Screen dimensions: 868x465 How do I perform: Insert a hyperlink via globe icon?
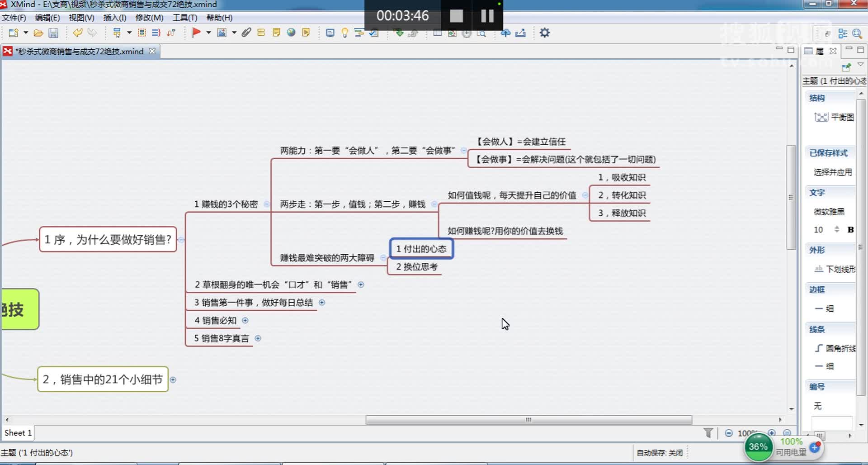[291, 33]
